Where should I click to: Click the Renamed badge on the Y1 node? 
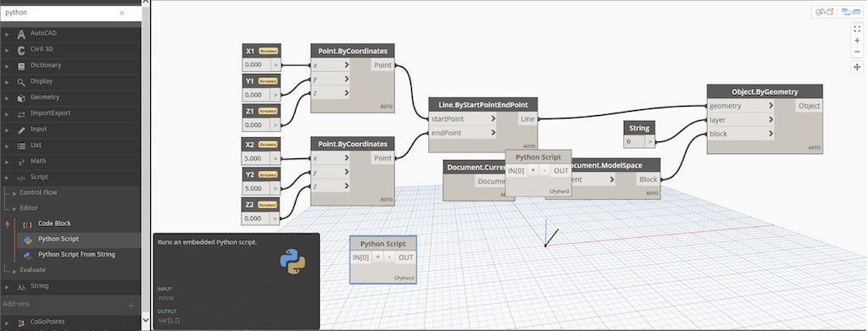point(268,80)
